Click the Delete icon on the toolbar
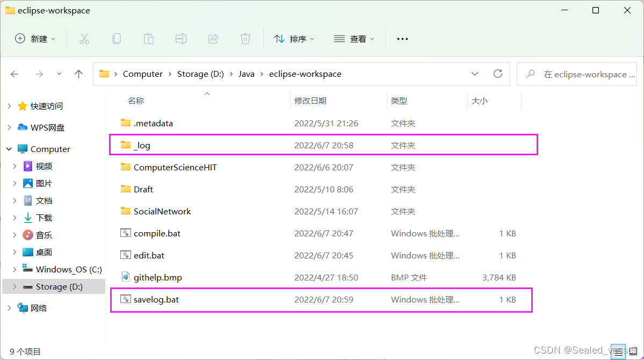This screenshot has height=360, width=644. [x=245, y=38]
